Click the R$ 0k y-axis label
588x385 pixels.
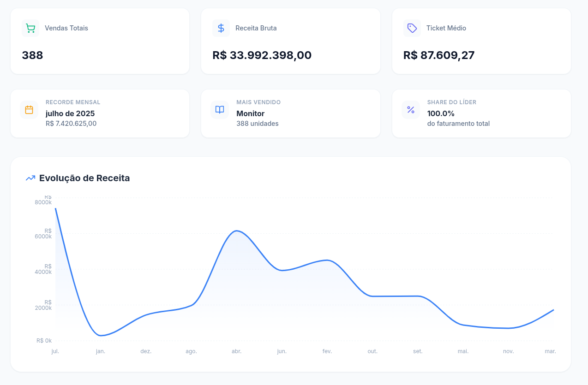[x=44, y=341]
